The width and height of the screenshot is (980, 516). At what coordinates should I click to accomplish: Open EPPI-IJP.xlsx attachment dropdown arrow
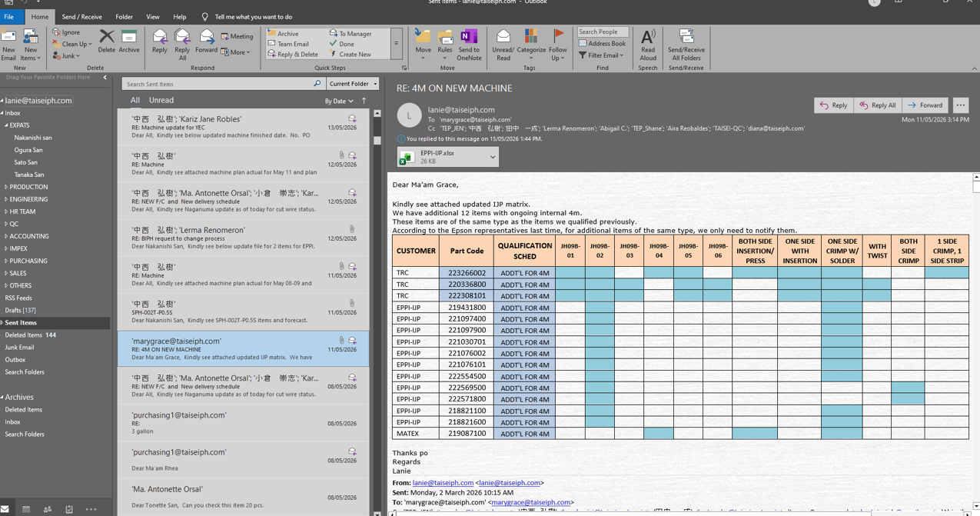tap(493, 157)
